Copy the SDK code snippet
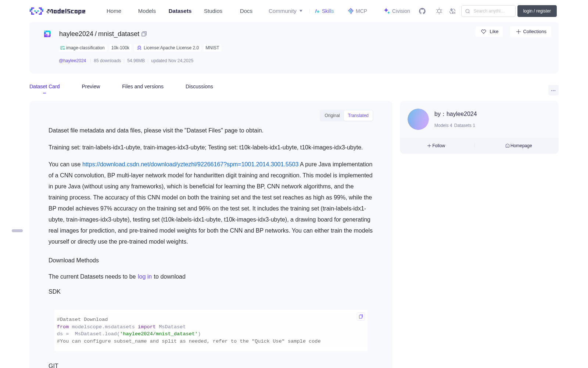This screenshot has width=588, height=368. click(x=361, y=316)
